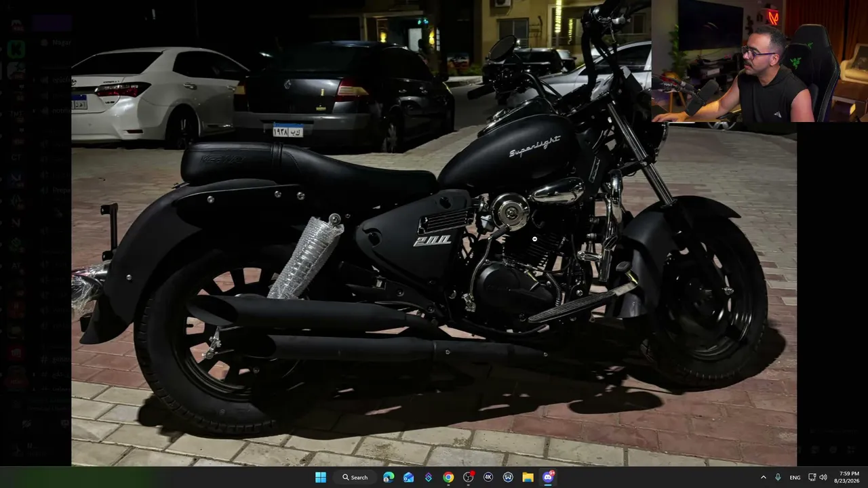
Task: Switch to Google Chrome on the taskbar
Action: pyautogui.click(x=448, y=477)
